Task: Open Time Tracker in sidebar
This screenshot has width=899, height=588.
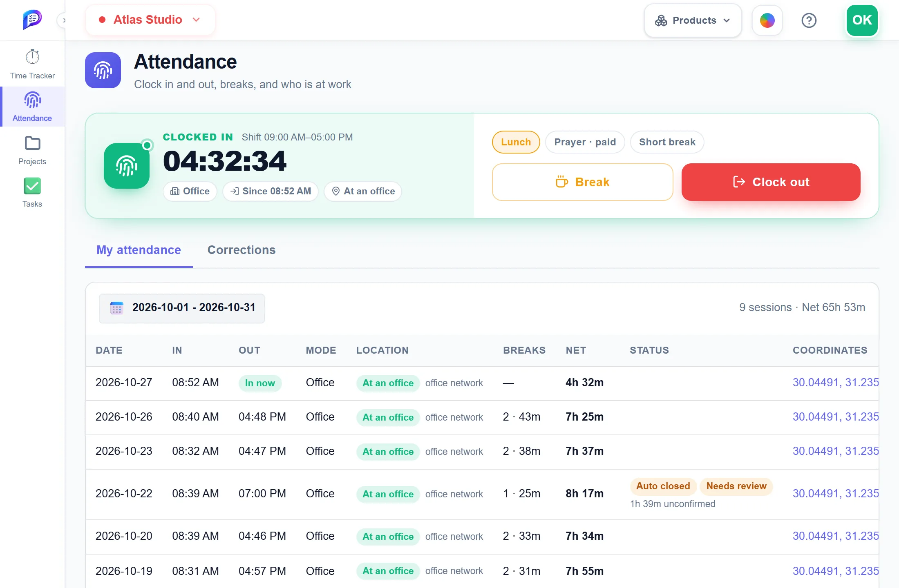Action: (32, 65)
